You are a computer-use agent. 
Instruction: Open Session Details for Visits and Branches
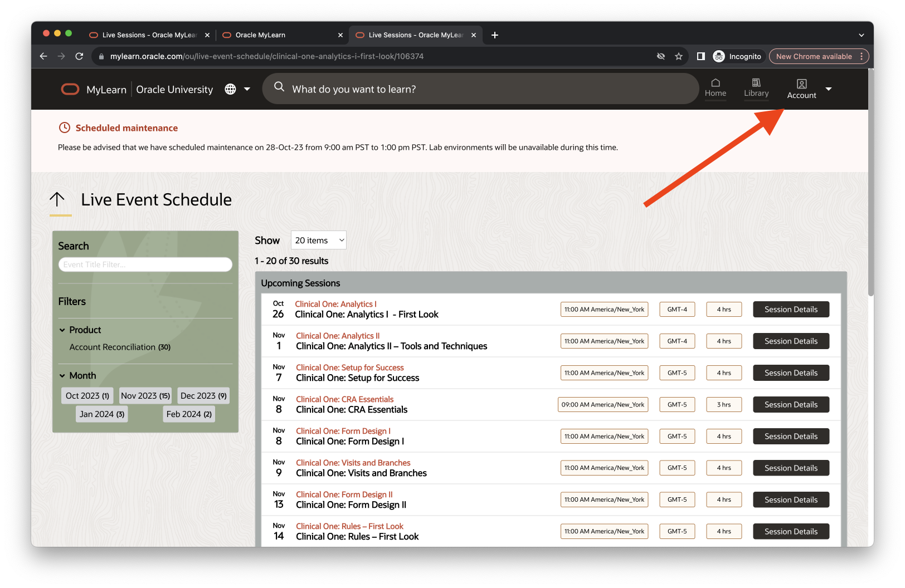[791, 468]
